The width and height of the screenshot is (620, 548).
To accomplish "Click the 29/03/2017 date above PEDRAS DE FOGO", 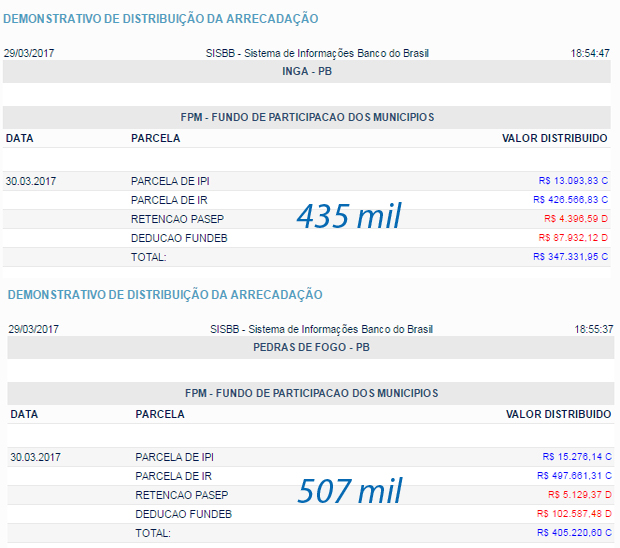I will (34, 329).
